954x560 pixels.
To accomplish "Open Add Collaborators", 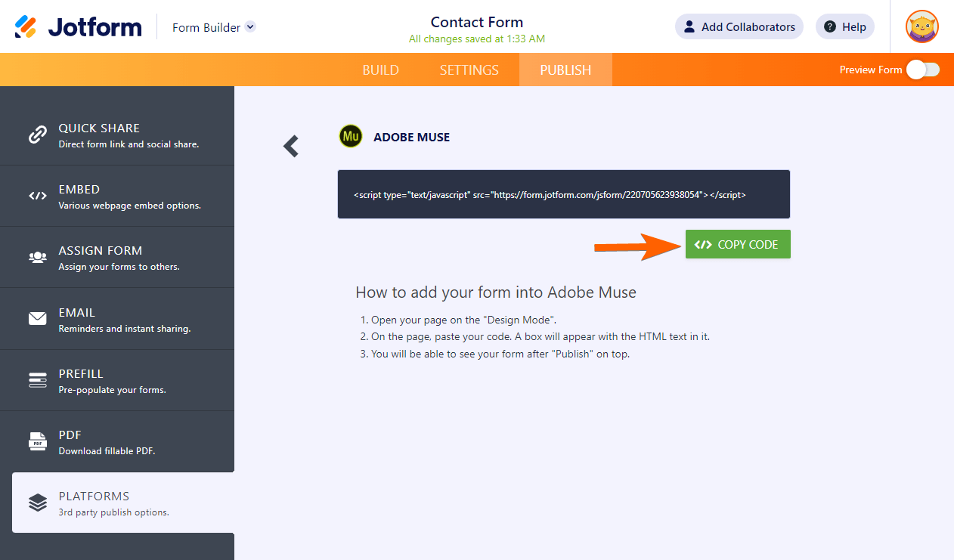I will pos(739,27).
